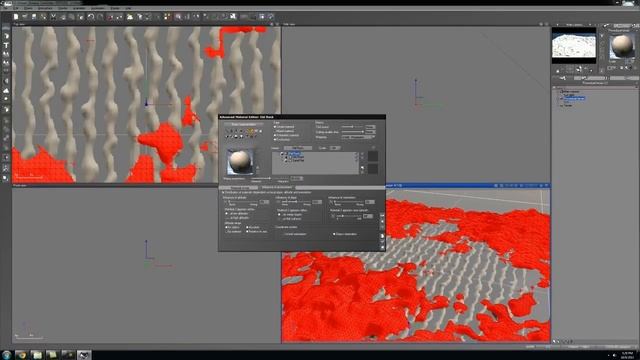Viewport: 640px width, 360px height.
Task: Select highlighted first layer in material list
Action: pyautogui.click(x=295, y=153)
